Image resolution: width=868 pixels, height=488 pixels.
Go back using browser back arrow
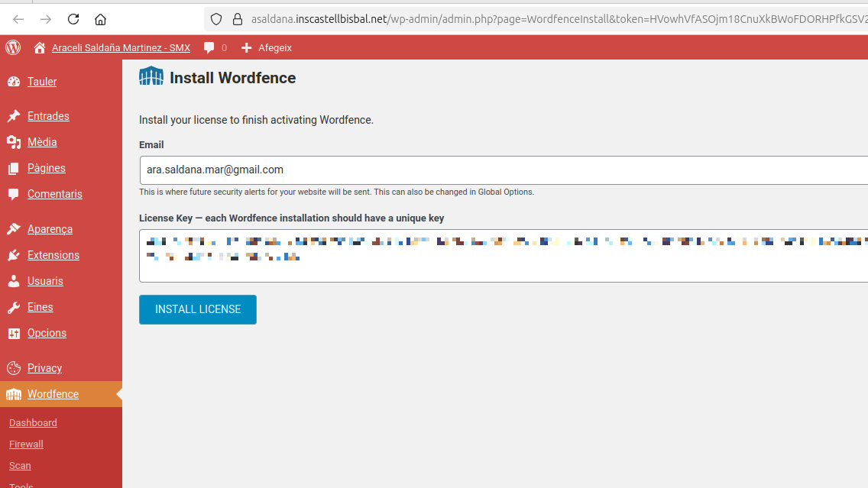click(18, 19)
